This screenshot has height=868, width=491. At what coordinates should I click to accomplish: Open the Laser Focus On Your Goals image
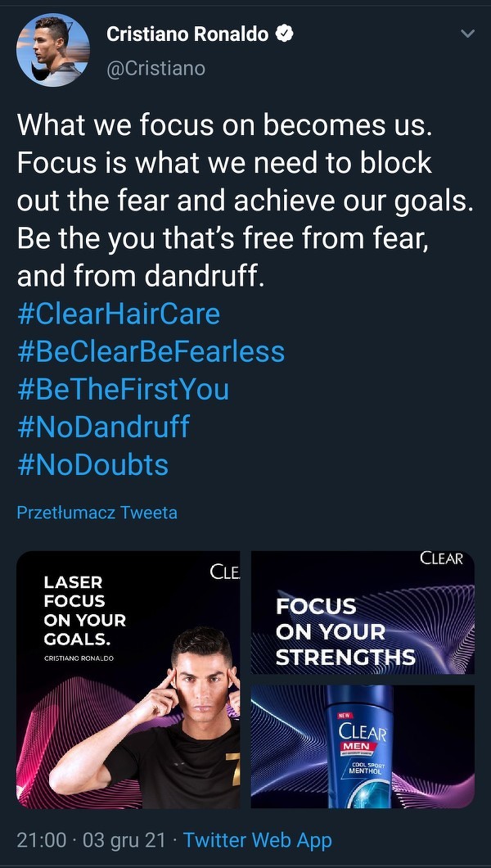[128, 680]
